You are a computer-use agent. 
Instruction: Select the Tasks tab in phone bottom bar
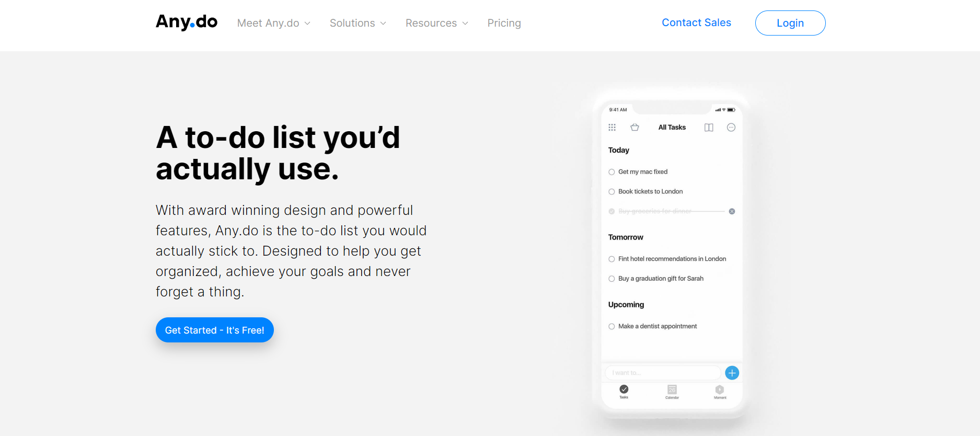[x=624, y=391]
